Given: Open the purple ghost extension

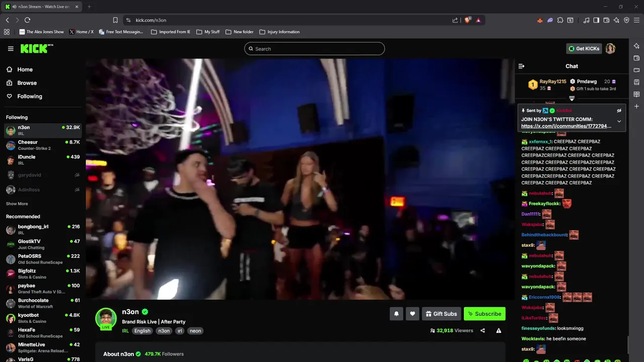Looking at the screenshot, I should coord(550,20).
